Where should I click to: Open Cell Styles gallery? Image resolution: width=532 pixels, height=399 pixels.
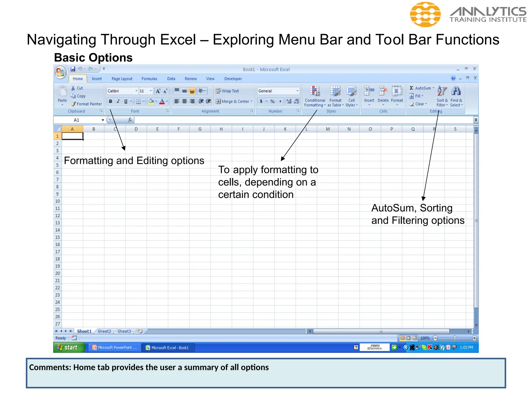point(351,96)
